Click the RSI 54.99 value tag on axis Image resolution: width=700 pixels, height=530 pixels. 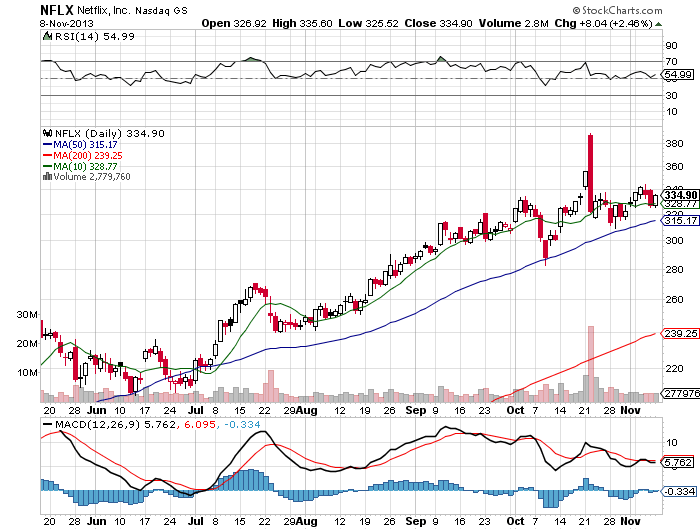(678, 75)
